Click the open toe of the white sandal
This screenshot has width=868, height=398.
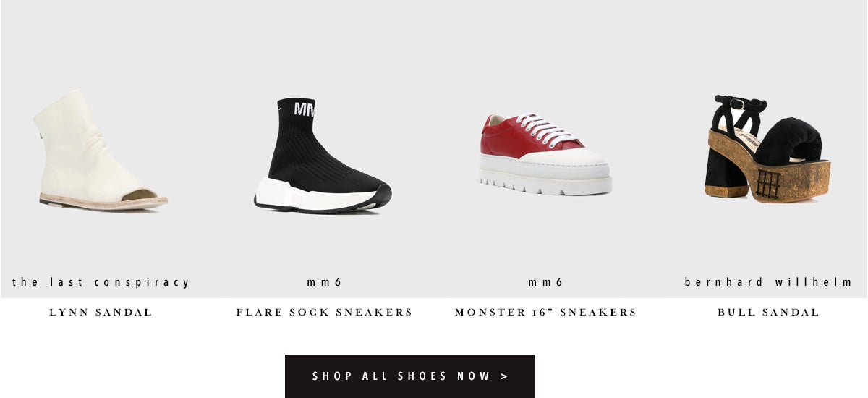point(140,193)
